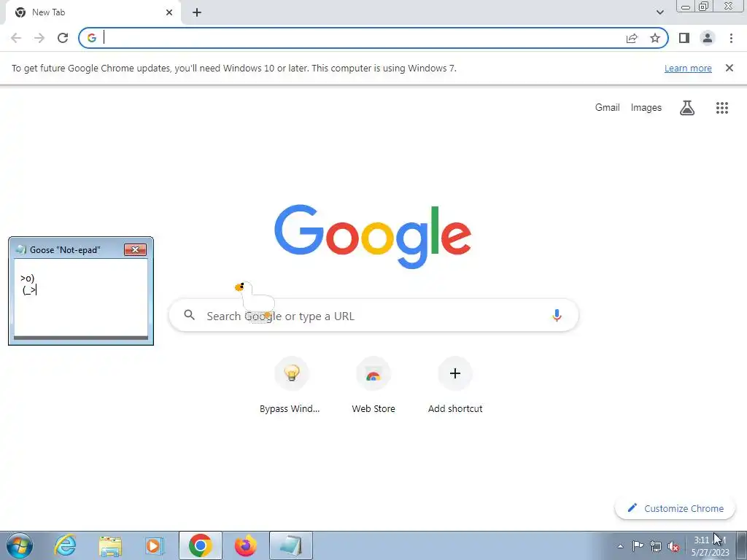Click the Google search box
747x560 pixels.
373,315
